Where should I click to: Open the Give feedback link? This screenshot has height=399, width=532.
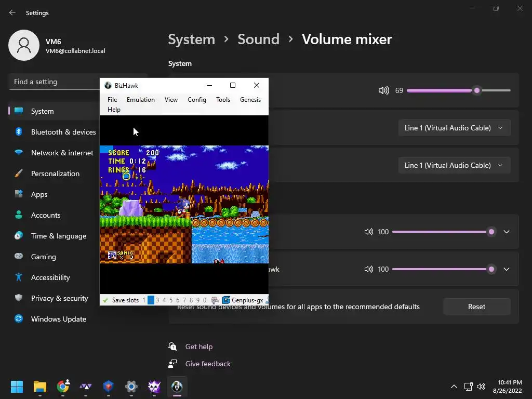pyautogui.click(x=208, y=364)
